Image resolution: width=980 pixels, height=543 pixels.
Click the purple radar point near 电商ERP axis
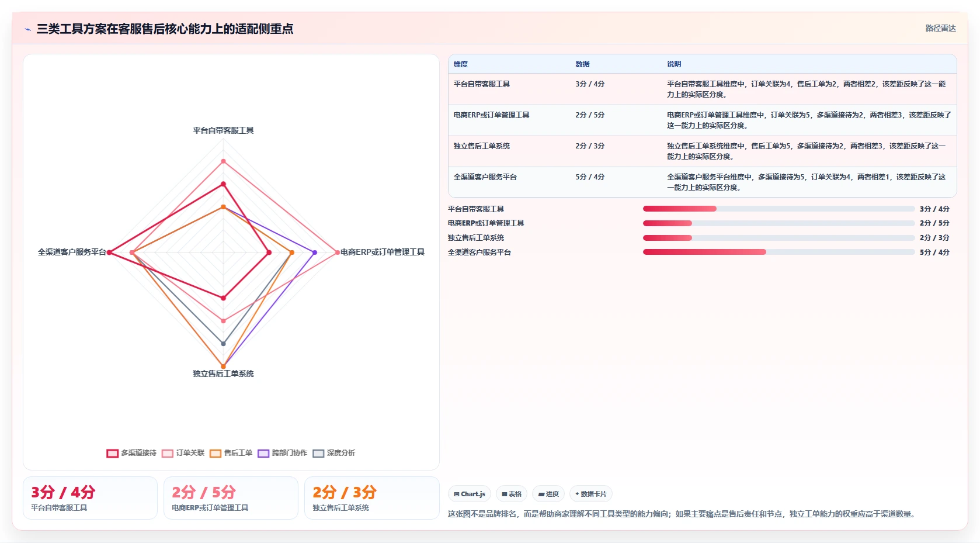(x=315, y=253)
